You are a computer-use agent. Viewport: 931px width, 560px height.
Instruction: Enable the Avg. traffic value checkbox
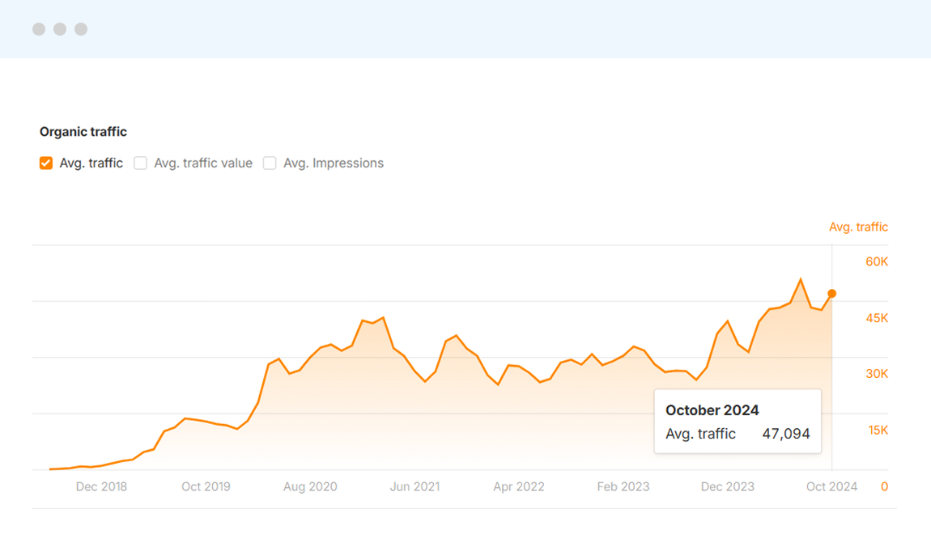pyautogui.click(x=140, y=163)
